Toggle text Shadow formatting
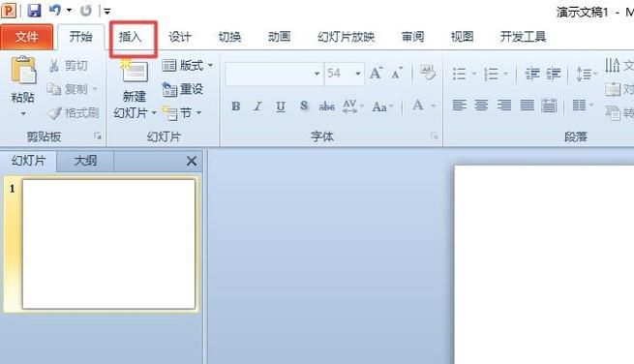Screen dimensions: 634x364 (x=304, y=106)
